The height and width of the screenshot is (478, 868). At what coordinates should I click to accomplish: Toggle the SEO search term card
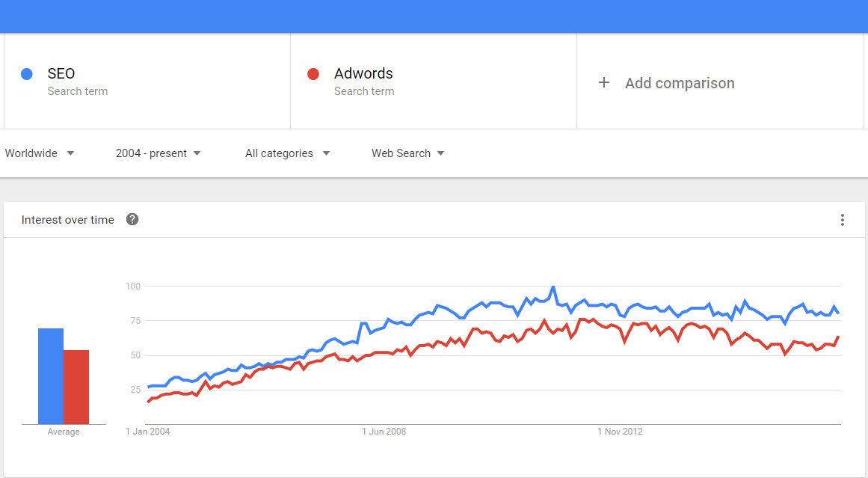[146, 80]
